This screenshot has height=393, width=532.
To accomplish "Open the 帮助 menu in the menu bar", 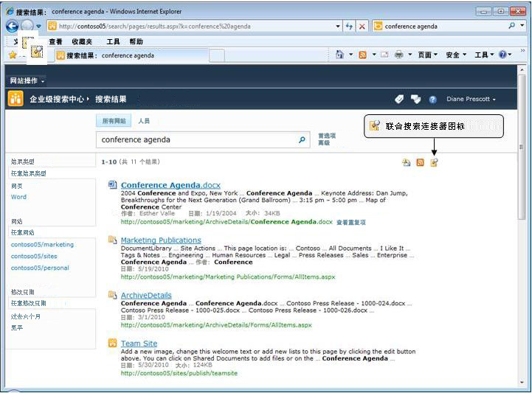I will (x=136, y=41).
